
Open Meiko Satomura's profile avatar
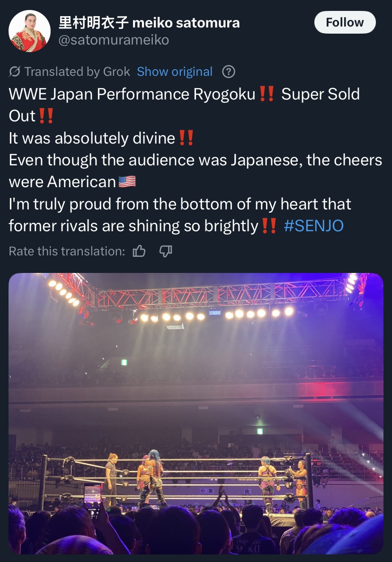[30, 31]
